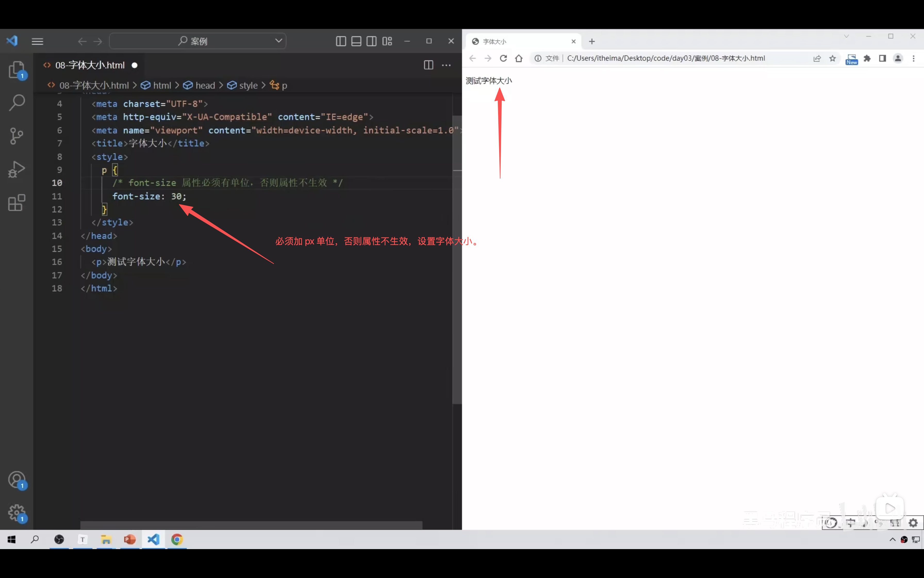Viewport: 924px width, 578px height.
Task: Click the p breadcrumb item
Action: (x=279, y=85)
